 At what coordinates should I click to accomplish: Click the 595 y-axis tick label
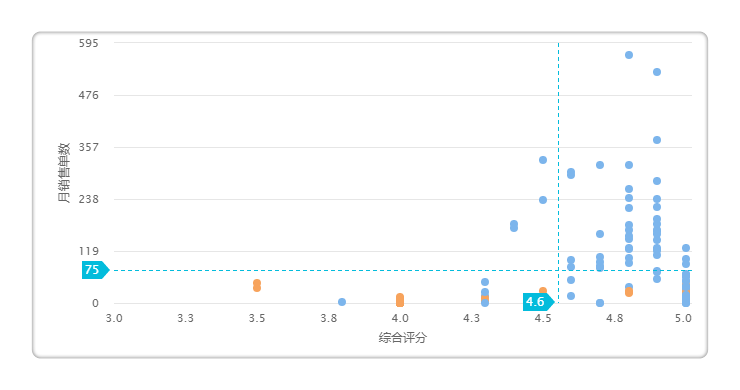[x=89, y=43]
